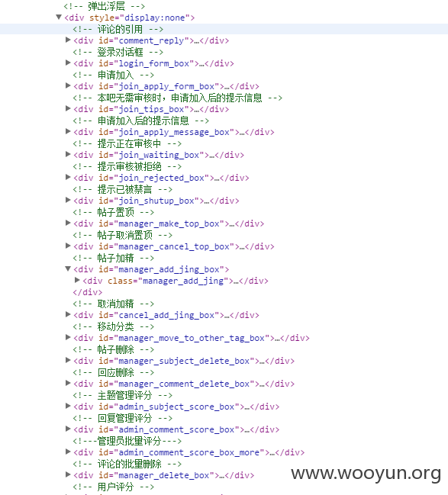Click the div id="join_rejected_box" element row

[x=161, y=178]
